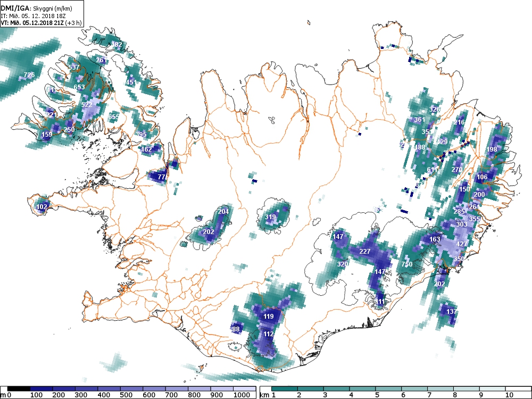Click the visibility value 320 on the map
The image size is (532, 399).
(343, 264)
